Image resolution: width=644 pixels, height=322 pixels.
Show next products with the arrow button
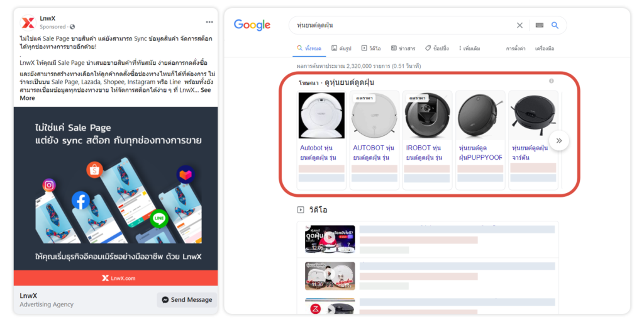[x=558, y=140]
